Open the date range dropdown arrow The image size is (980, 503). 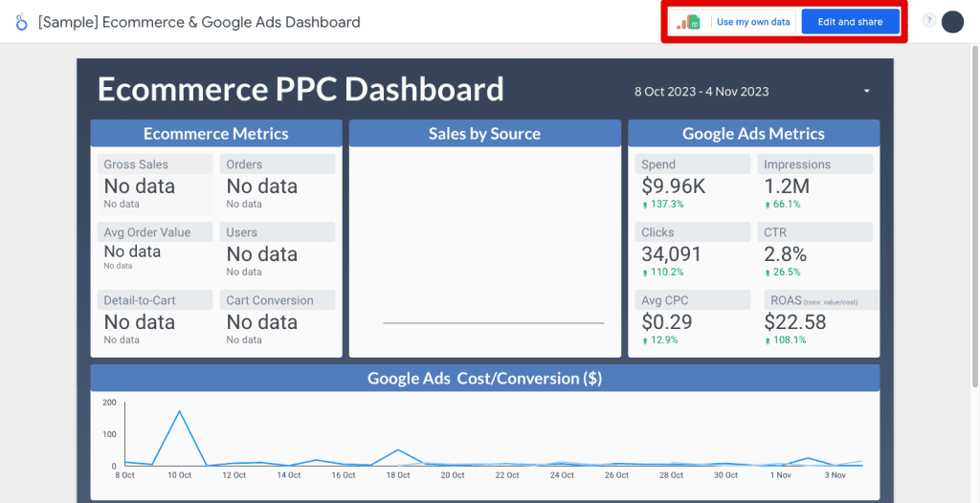click(x=867, y=91)
